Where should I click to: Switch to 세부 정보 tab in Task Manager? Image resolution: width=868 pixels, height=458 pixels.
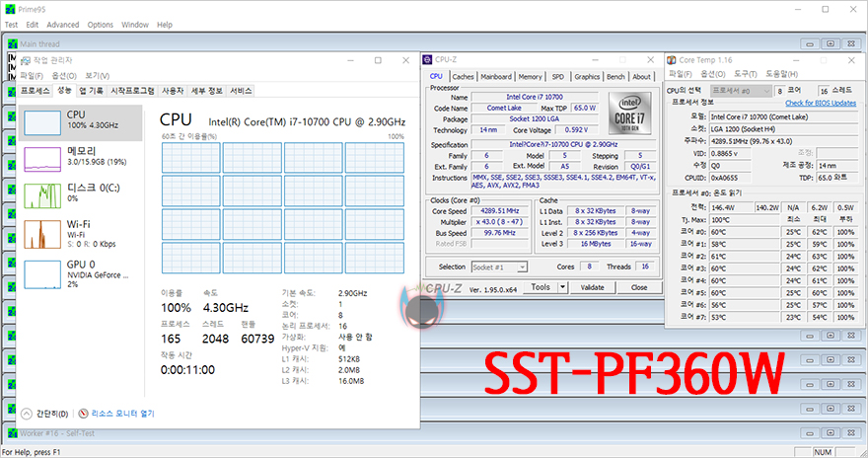click(x=206, y=91)
